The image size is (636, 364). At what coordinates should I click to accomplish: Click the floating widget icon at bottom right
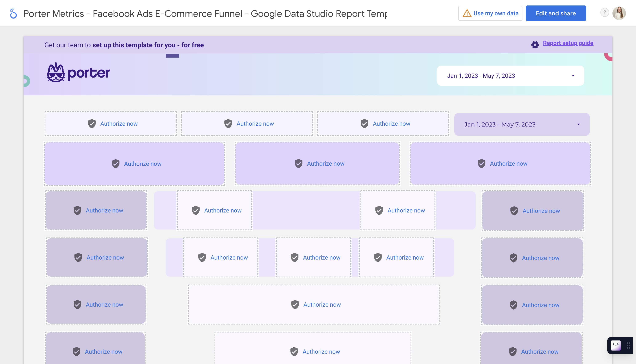(616, 346)
